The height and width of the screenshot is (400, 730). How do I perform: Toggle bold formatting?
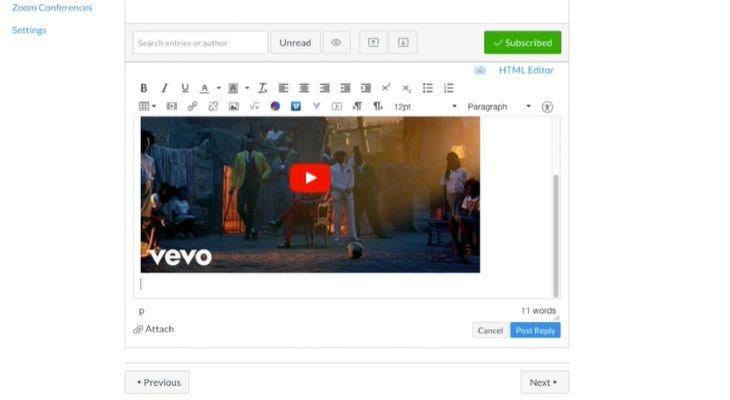[x=144, y=88]
